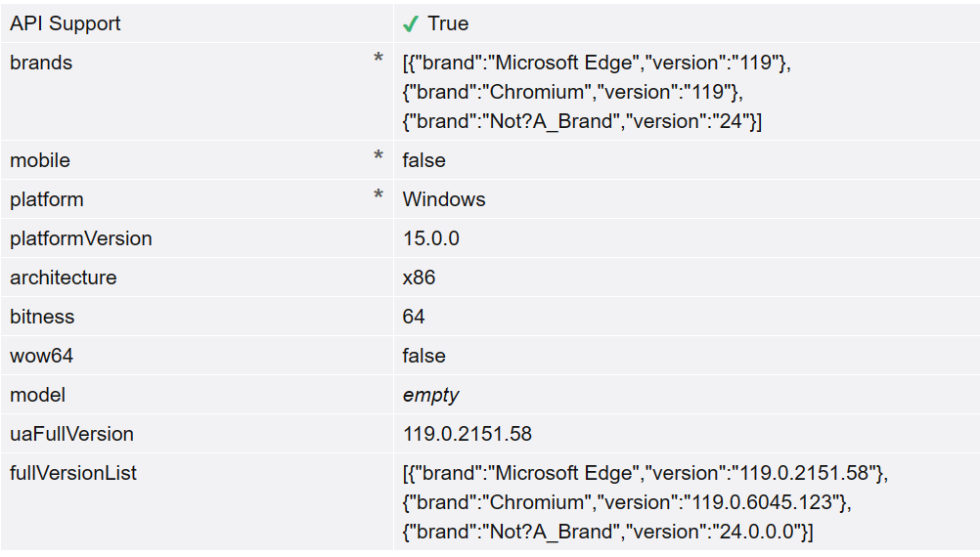Click the asterisk beside the mobile row
The image size is (980, 557).
(x=379, y=158)
